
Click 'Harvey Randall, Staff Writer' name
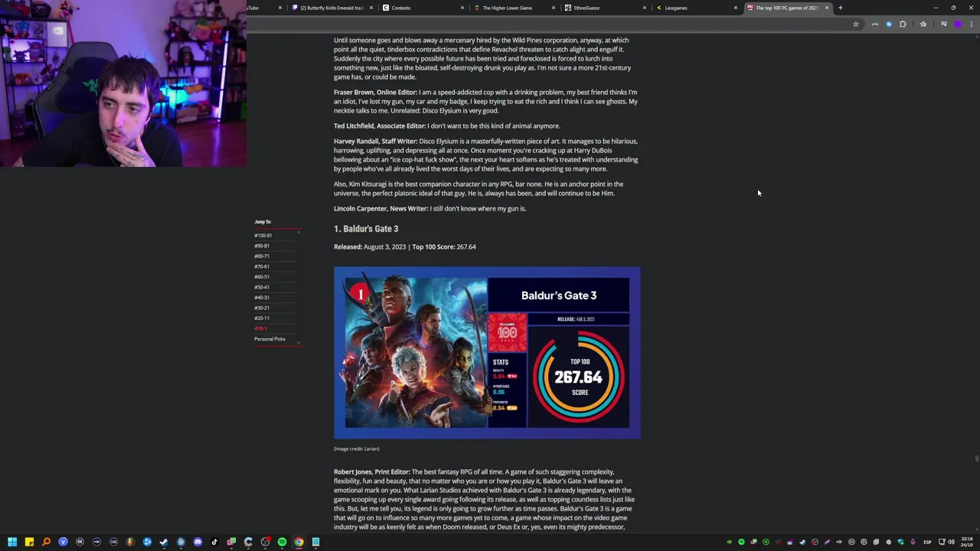(375, 142)
